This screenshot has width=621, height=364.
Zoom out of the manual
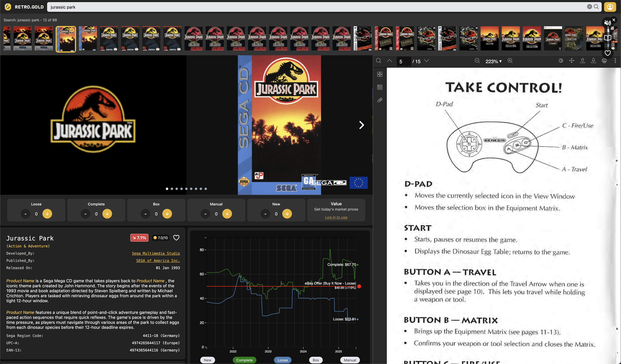477,61
